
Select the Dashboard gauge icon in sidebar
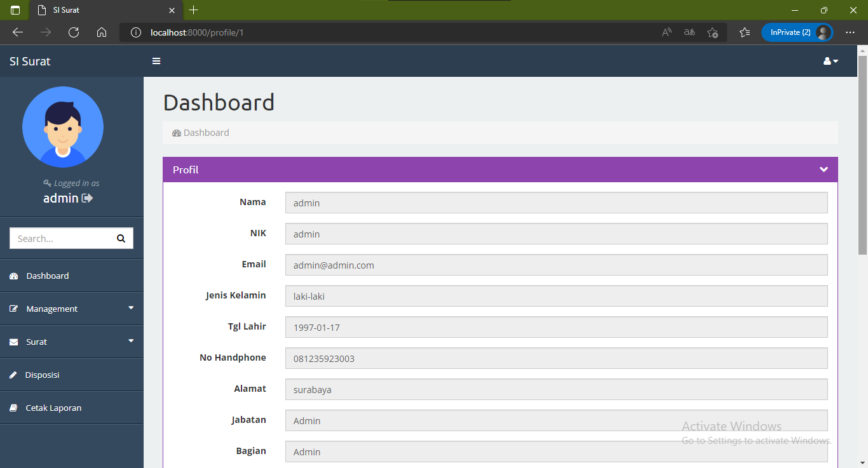coord(14,276)
